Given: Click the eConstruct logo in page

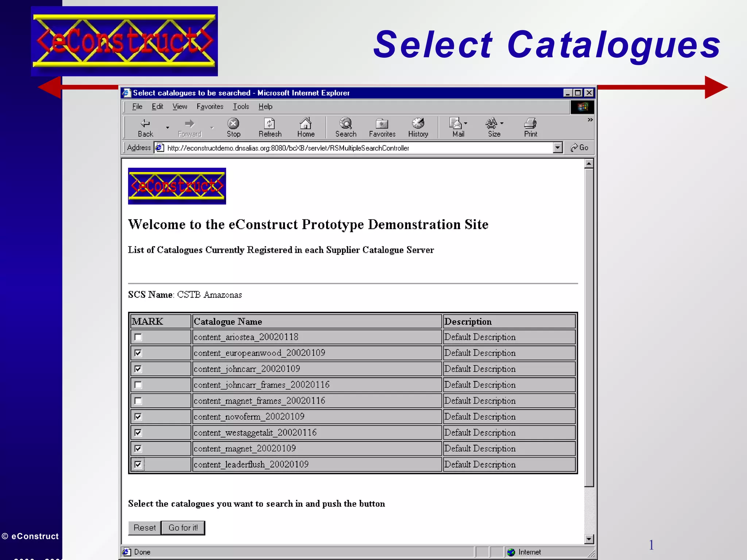Looking at the screenshot, I should click(x=177, y=186).
